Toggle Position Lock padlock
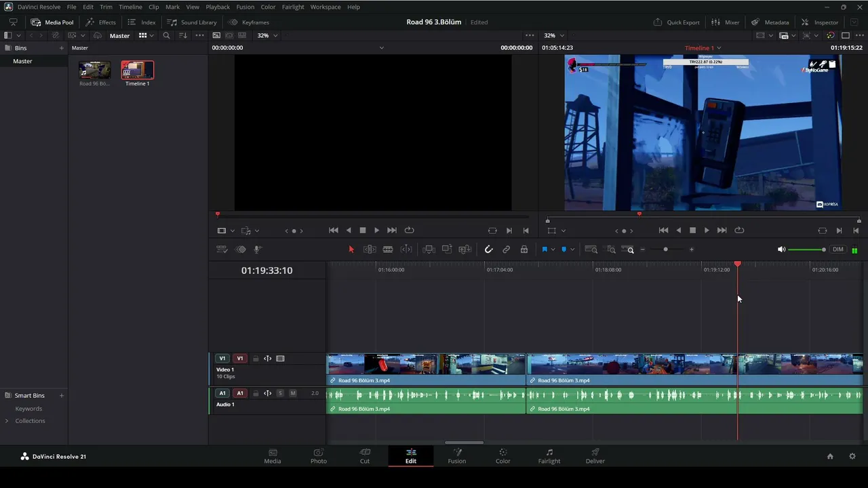Screen dimensions: 868x488 point(524,249)
